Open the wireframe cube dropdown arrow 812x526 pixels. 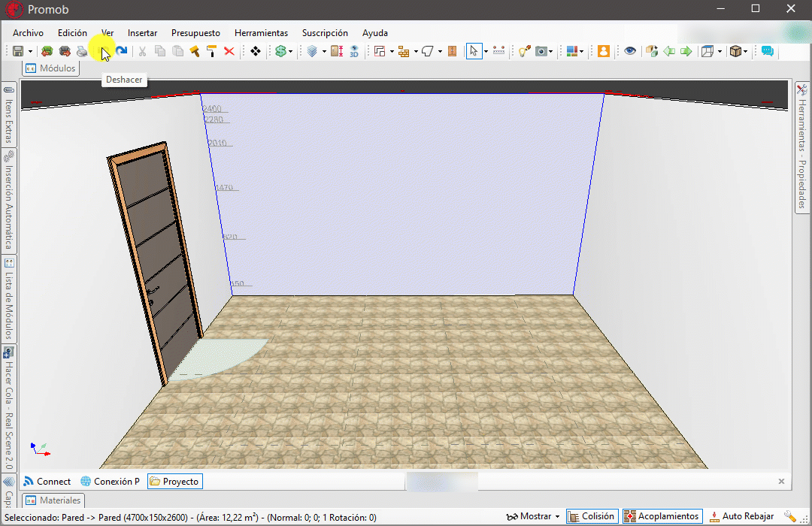[x=720, y=51]
